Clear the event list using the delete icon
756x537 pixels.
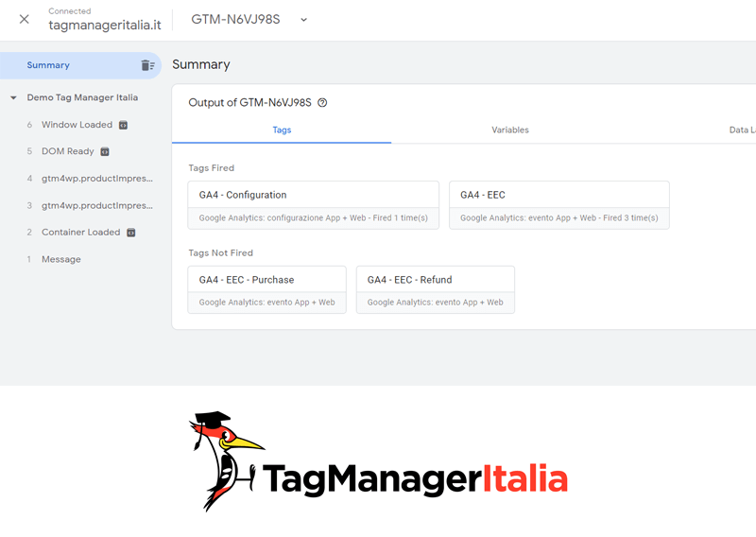147,65
